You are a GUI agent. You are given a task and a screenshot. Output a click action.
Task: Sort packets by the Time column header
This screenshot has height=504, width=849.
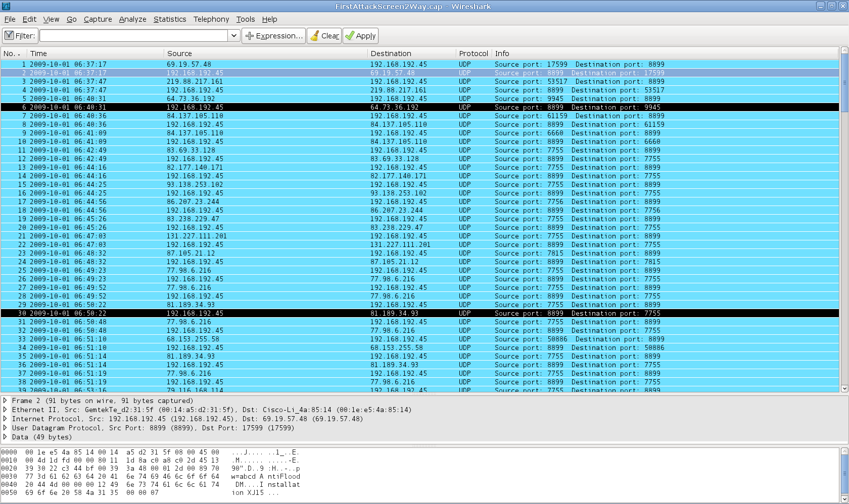[x=96, y=54]
